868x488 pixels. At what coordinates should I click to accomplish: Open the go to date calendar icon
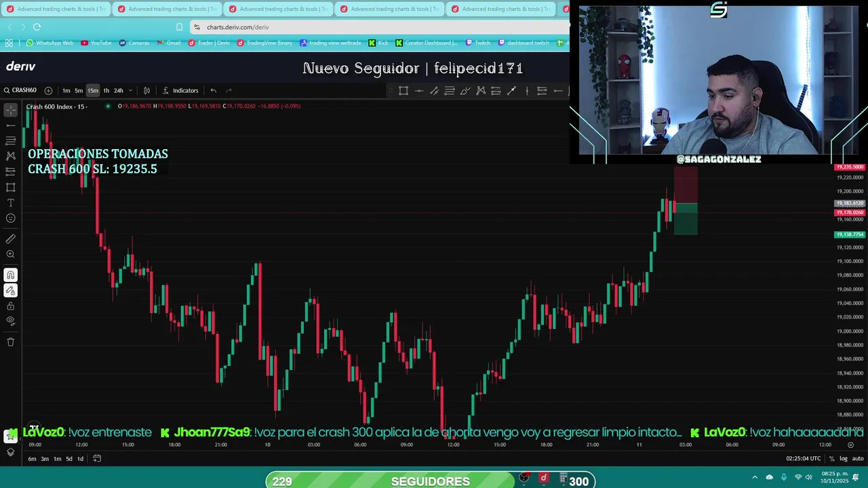point(97,459)
